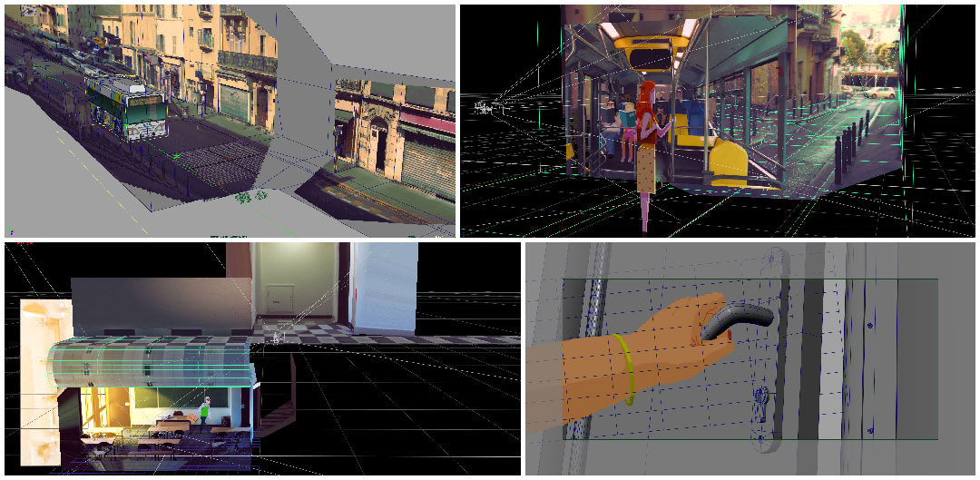Select the bus model on the street
Image resolution: width=980 pixels, height=480 pixels.
point(125,105)
